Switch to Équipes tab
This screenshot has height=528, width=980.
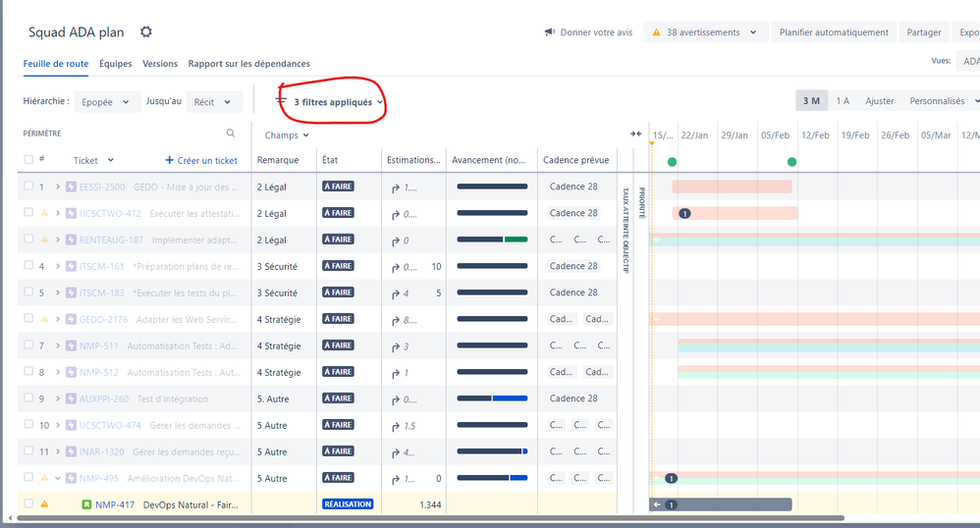tap(116, 64)
